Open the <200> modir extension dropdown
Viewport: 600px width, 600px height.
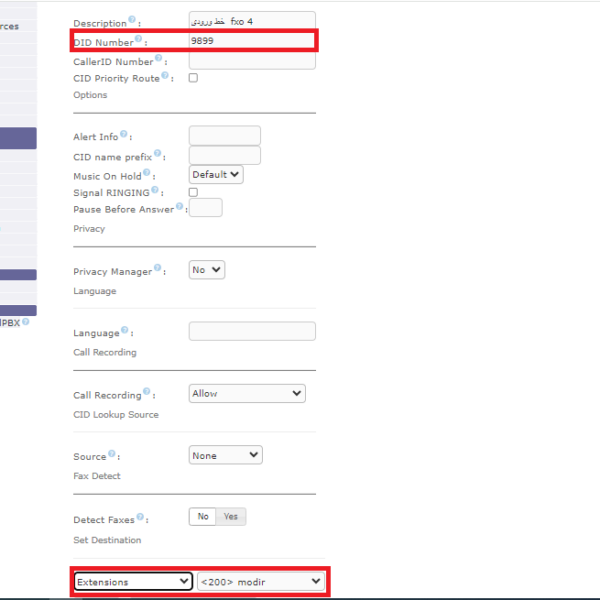[x=260, y=581]
